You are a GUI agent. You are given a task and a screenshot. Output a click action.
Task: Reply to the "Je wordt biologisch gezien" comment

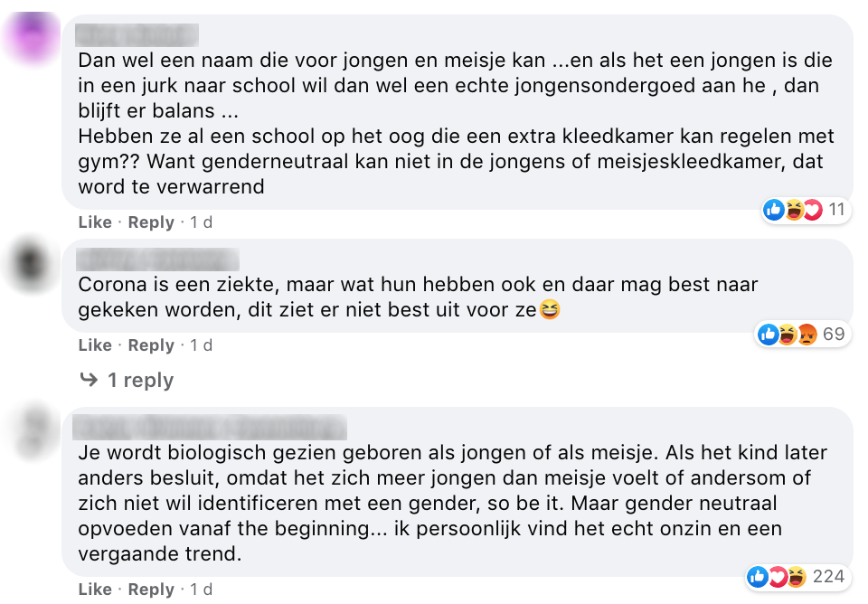click(x=151, y=590)
